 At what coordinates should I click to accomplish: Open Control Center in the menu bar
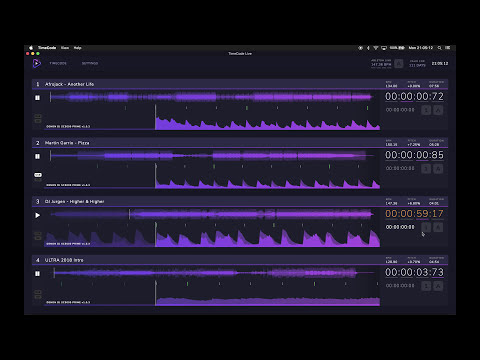pyautogui.click(x=448, y=48)
